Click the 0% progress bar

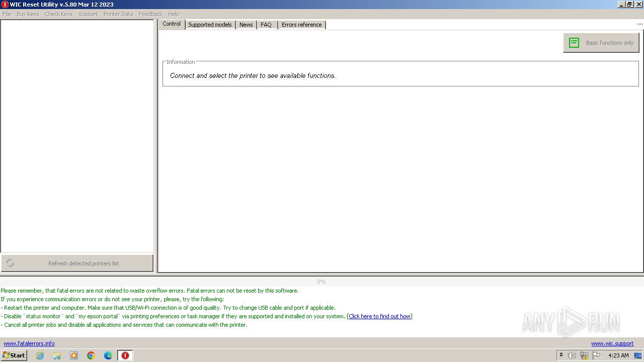coord(321,282)
